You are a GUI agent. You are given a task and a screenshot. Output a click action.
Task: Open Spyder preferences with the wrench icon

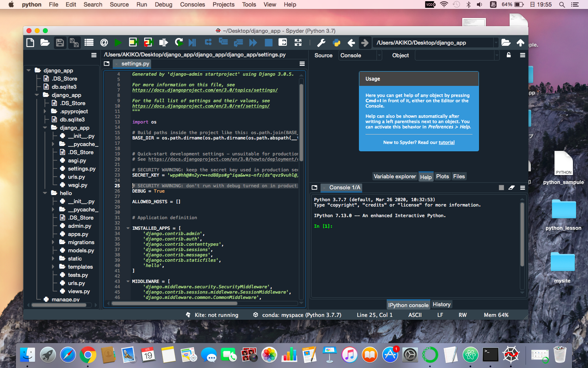coord(321,42)
